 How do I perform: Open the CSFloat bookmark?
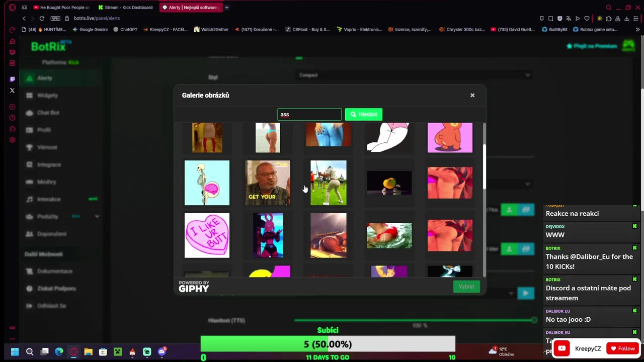tap(307, 30)
